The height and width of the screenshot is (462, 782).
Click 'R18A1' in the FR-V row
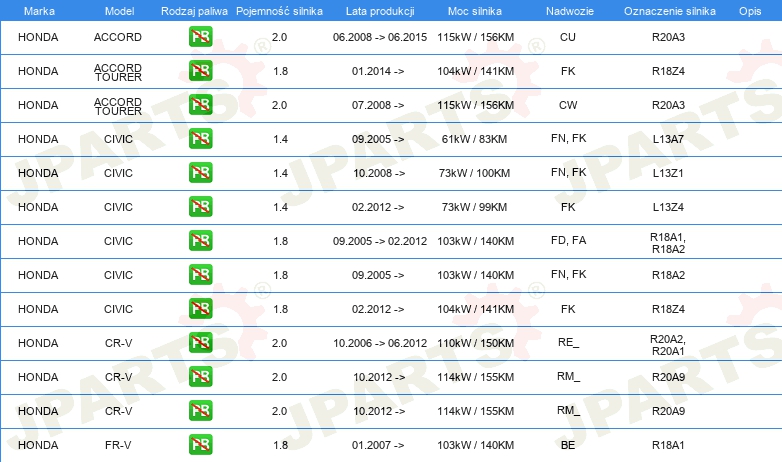coord(668,445)
